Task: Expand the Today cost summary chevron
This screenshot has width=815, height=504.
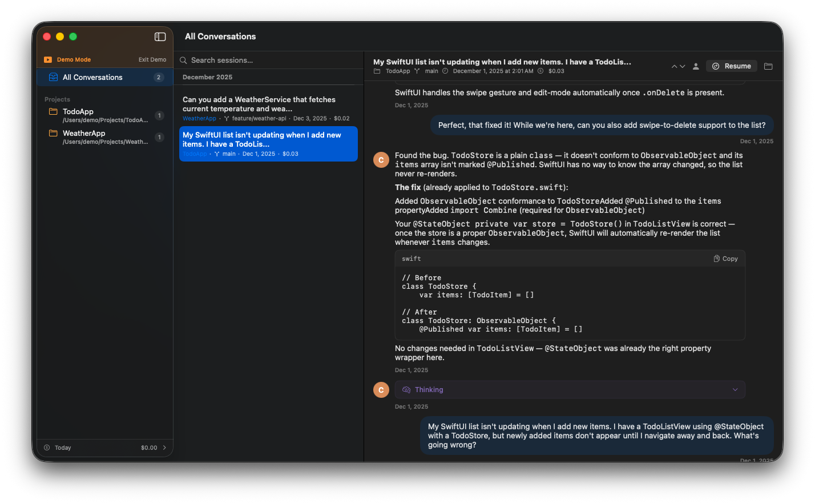Action: coord(166,447)
